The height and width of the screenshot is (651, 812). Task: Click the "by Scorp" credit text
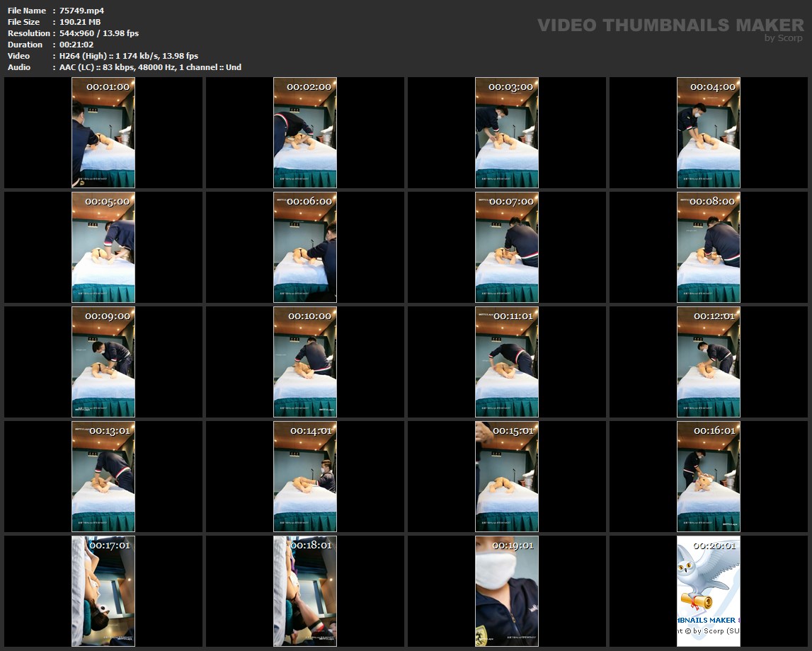click(783, 38)
